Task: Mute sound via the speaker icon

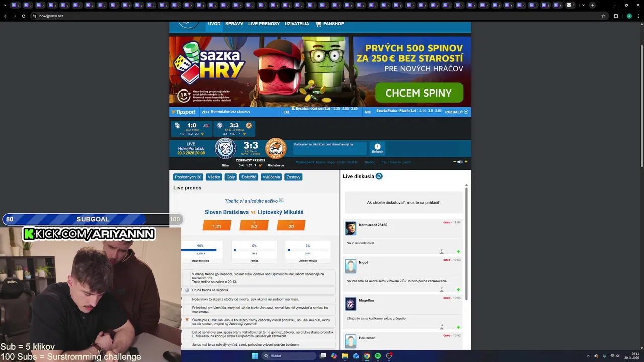Action: [x=460, y=162]
